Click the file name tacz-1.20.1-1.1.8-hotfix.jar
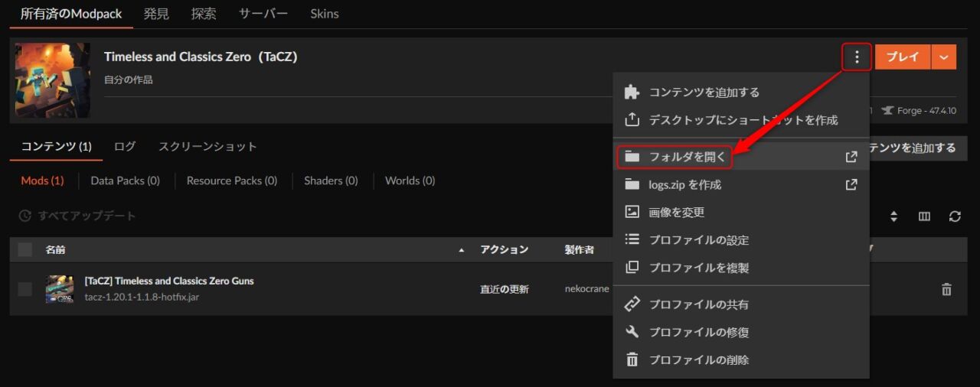The image size is (980, 387). pyautogui.click(x=142, y=297)
